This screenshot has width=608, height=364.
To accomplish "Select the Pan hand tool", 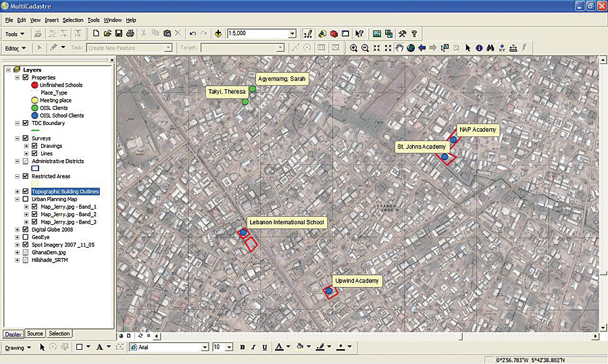I will coord(399,48).
